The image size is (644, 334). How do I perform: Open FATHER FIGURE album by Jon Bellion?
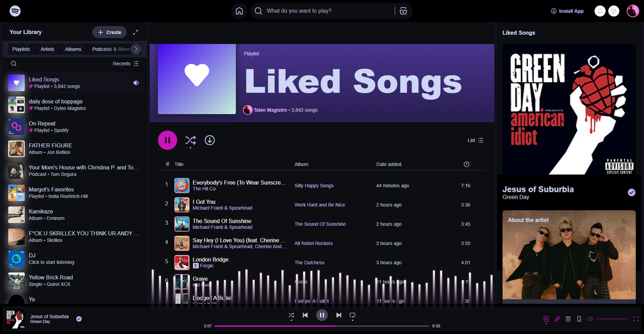point(75,149)
